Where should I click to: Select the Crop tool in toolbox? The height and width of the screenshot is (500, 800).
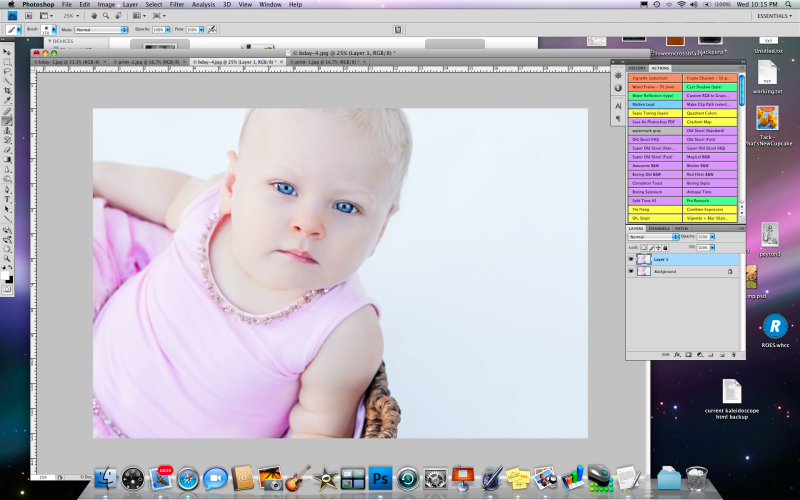[x=7, y=91]
